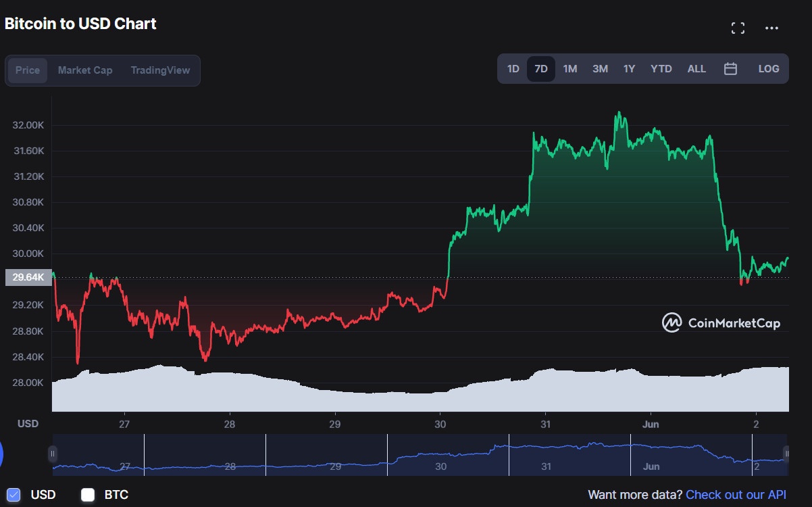
Task: Switch to the Market Cap chart
Action: tap(85, 70)
